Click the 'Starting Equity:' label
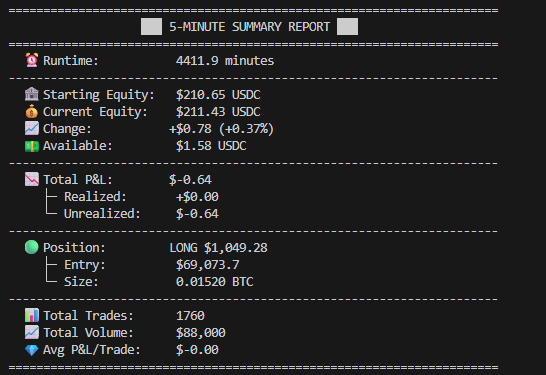 (99, 95)
